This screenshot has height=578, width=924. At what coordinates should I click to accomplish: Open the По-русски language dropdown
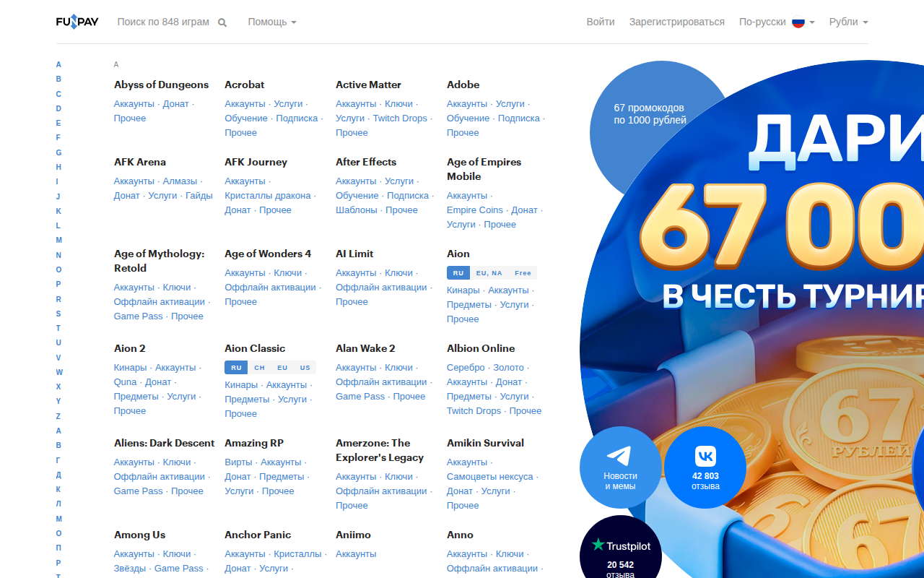[x=777, y=22]
